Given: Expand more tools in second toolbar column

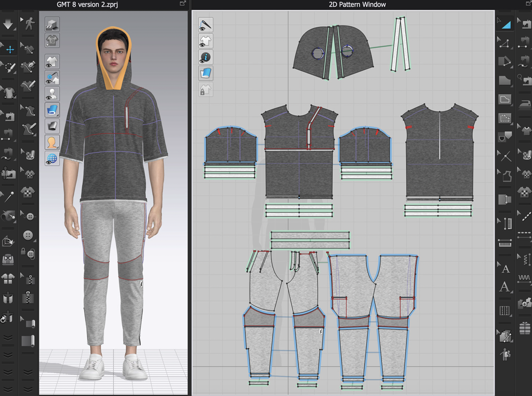Looking at the screenshot, I should pyautogui.click(x=28, y=372).
